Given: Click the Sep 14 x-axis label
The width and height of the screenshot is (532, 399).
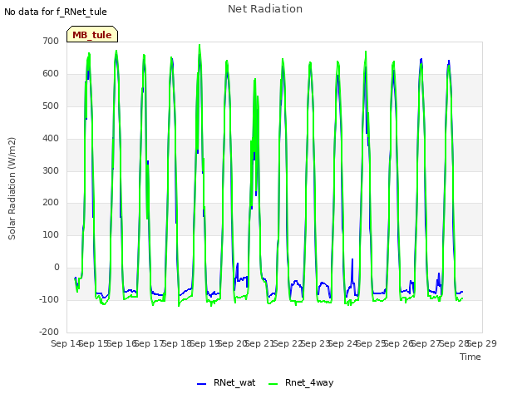Looking at the screenshot, I should [66, 343].
